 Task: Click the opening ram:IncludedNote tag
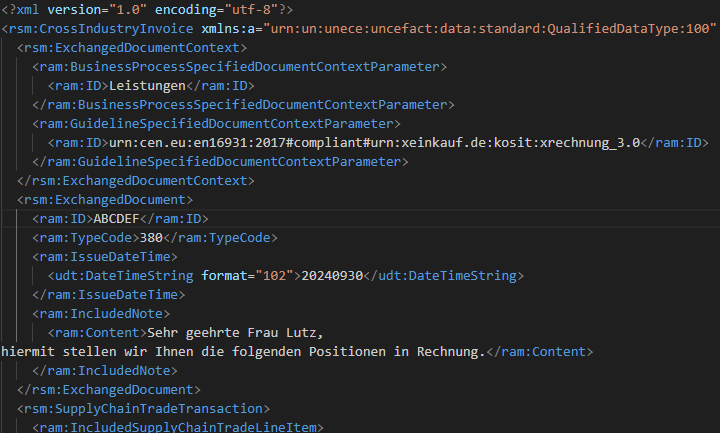coord(101,314)
